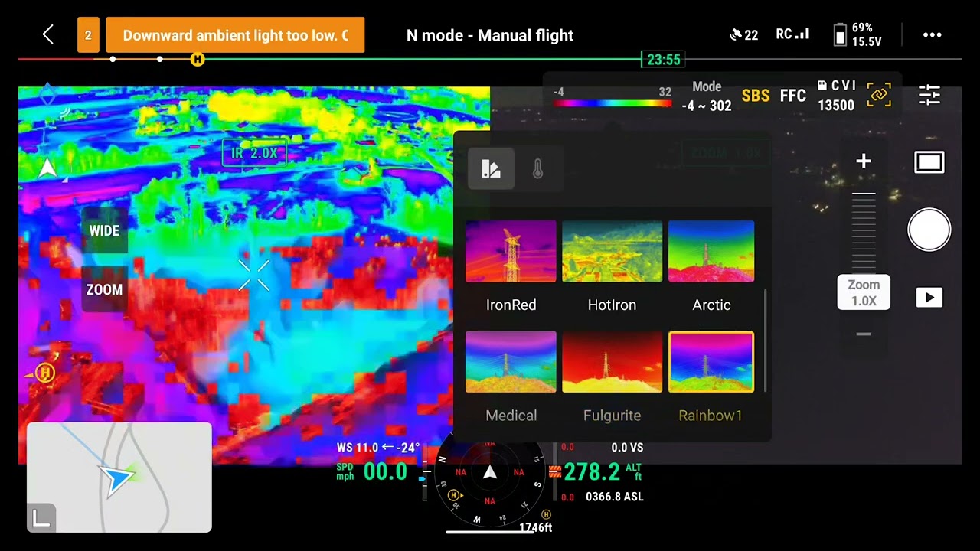Adjust the vertical zoom slider
Image resolution: width=980 pixels, height=551 pixels.
coord(864,232)
